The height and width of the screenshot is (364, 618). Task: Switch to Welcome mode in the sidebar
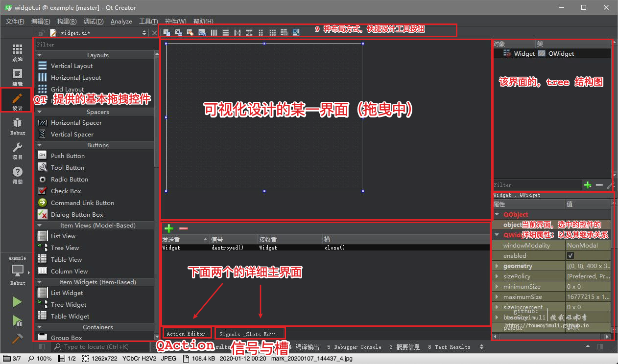17,52
